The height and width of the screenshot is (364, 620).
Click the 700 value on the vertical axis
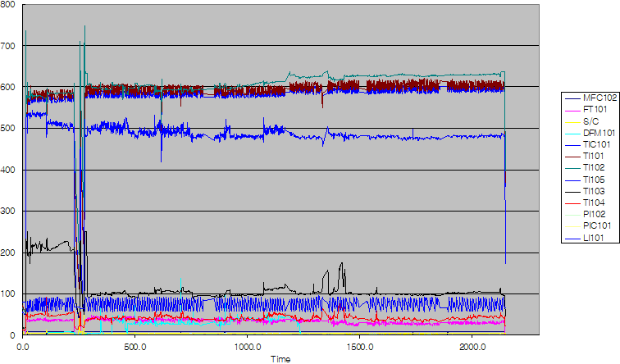coord(7,46)
